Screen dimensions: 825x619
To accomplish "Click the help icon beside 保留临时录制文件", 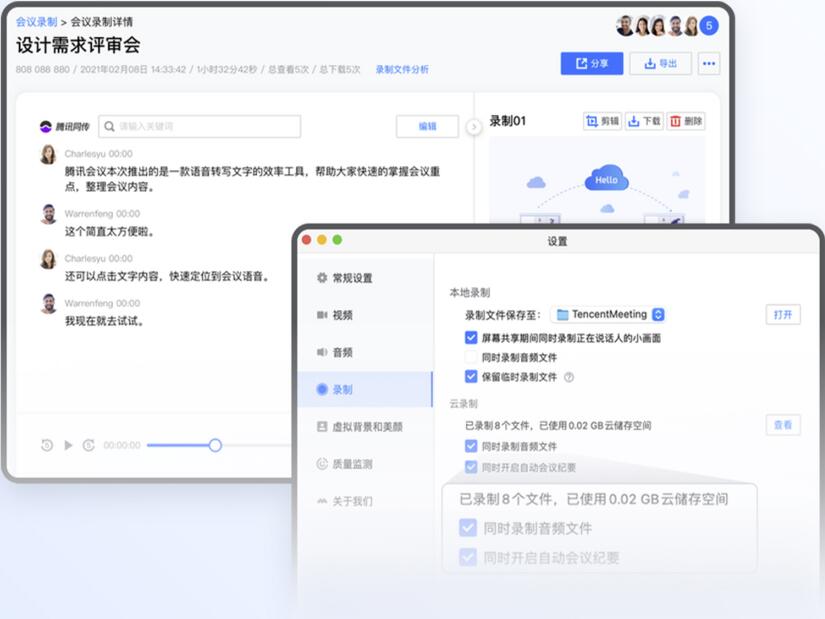I will click(x=569, y=377).
